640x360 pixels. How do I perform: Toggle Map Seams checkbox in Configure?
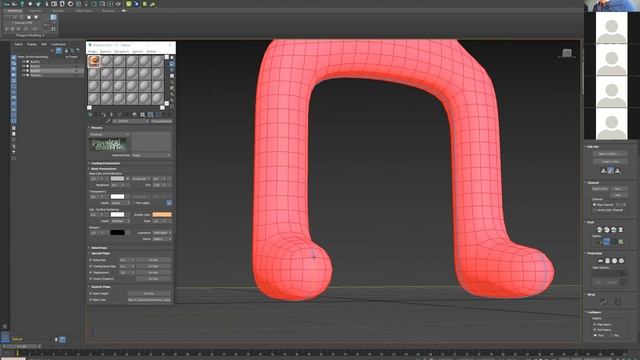click(x=594, y=324)
